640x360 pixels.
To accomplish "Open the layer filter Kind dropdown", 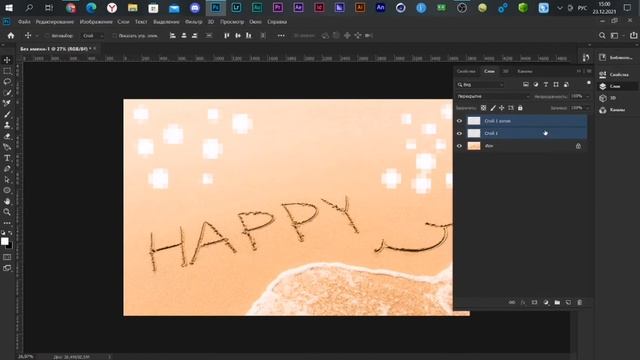I will pyautogui.click(x=480, y=84).
